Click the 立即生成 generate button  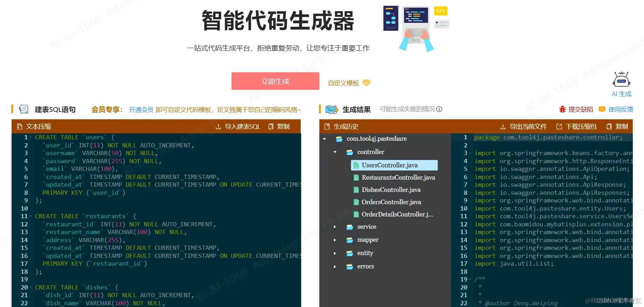pyautogui.click(x=275, y=81)
